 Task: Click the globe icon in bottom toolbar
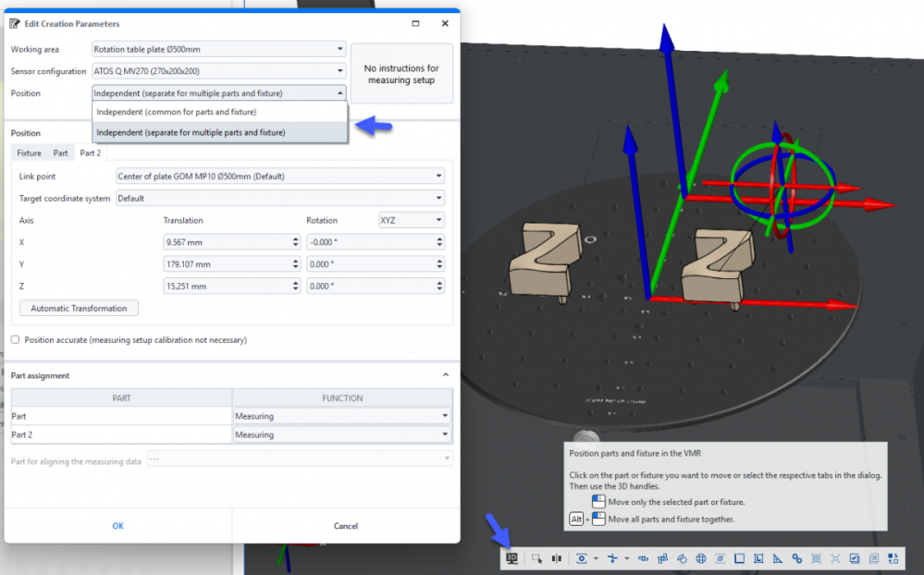pyautogui.click(x=701, y=558)
